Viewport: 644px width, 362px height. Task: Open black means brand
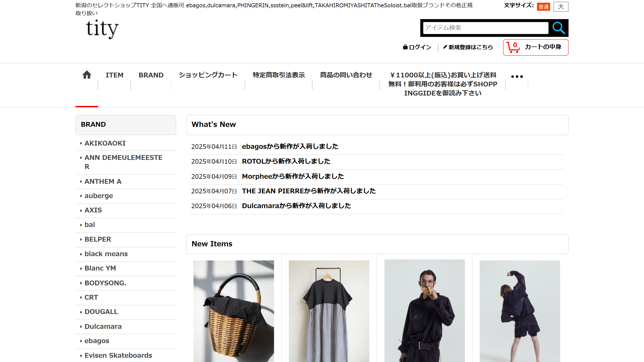pos(106,254)
